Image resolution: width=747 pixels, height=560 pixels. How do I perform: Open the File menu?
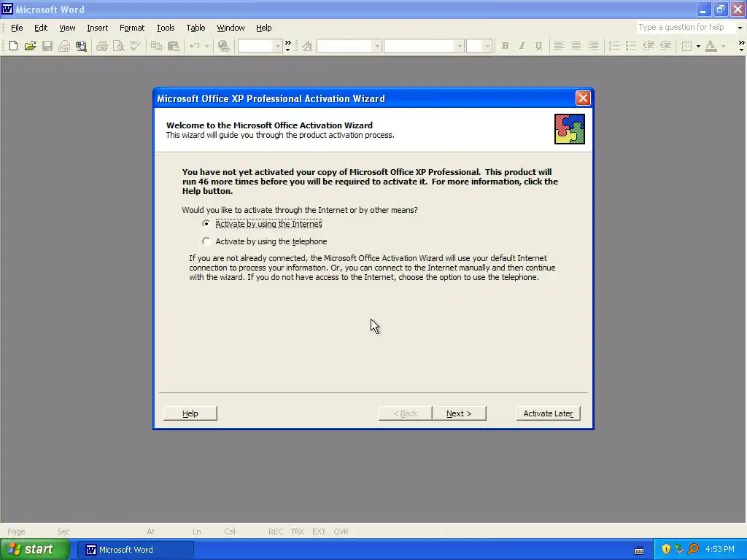coord(17,28)
